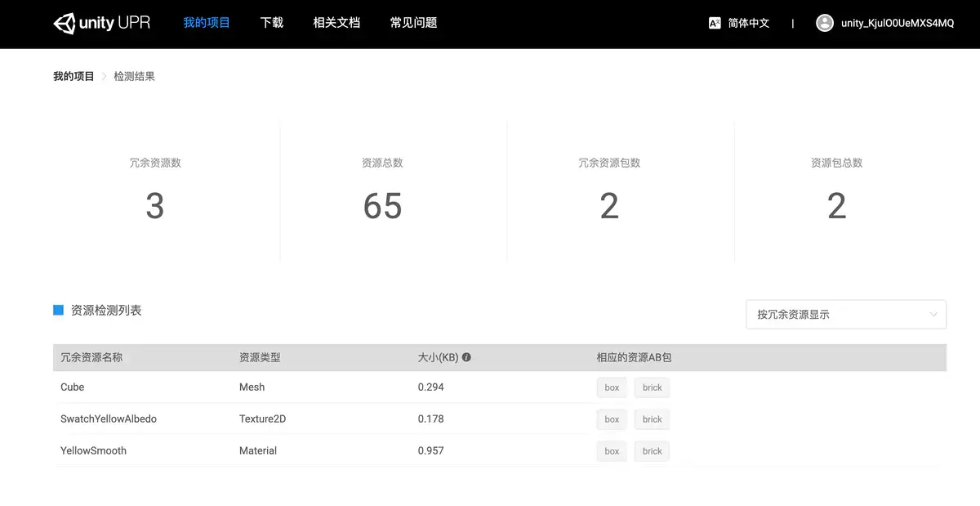The height and width of the screenshot is (506, 980).
Task: Click the box tag in Cube row
Action: click(x=612, y=387)
